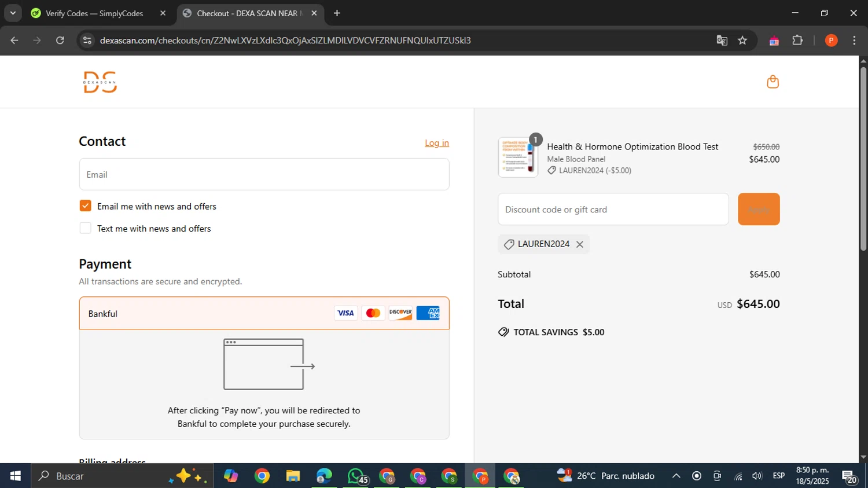
Task: Open the gift box extension icon
Action: coord(774,41)
